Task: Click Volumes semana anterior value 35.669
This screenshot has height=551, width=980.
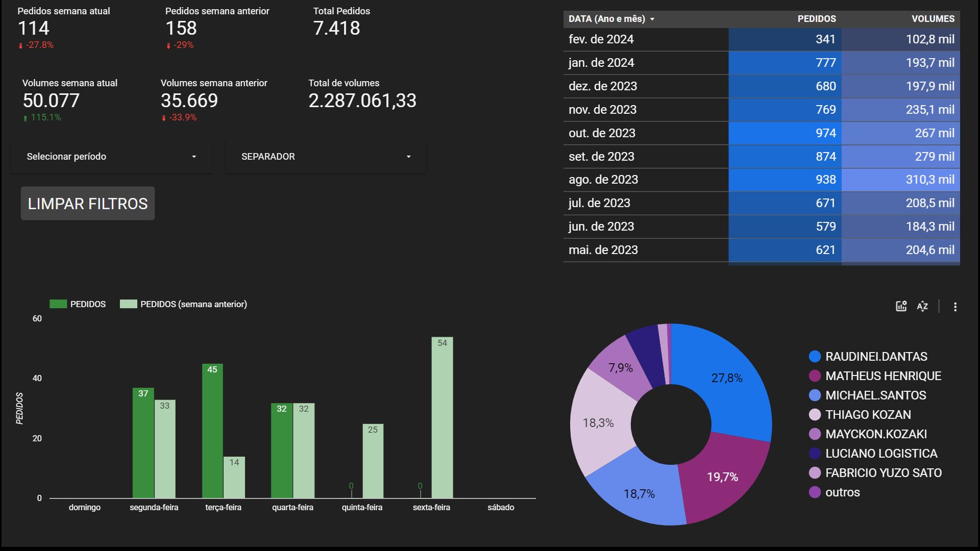Action: point(189,101)
